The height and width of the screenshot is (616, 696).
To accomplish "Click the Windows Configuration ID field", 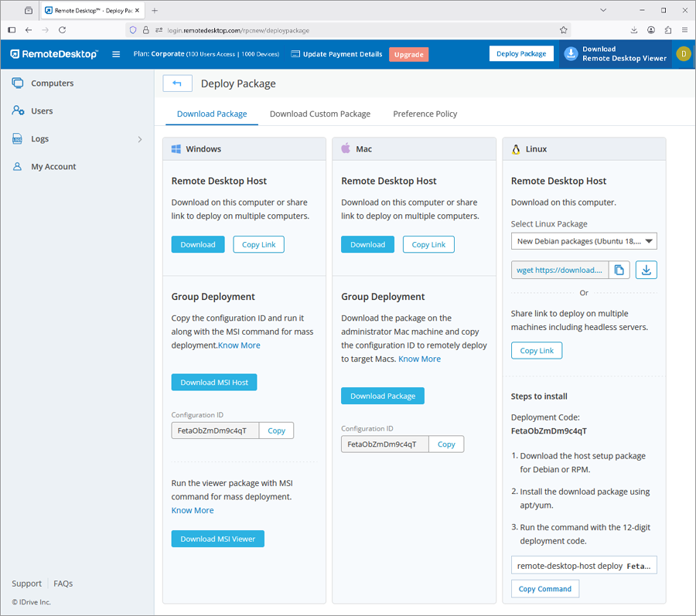I will tap(214, 431).
